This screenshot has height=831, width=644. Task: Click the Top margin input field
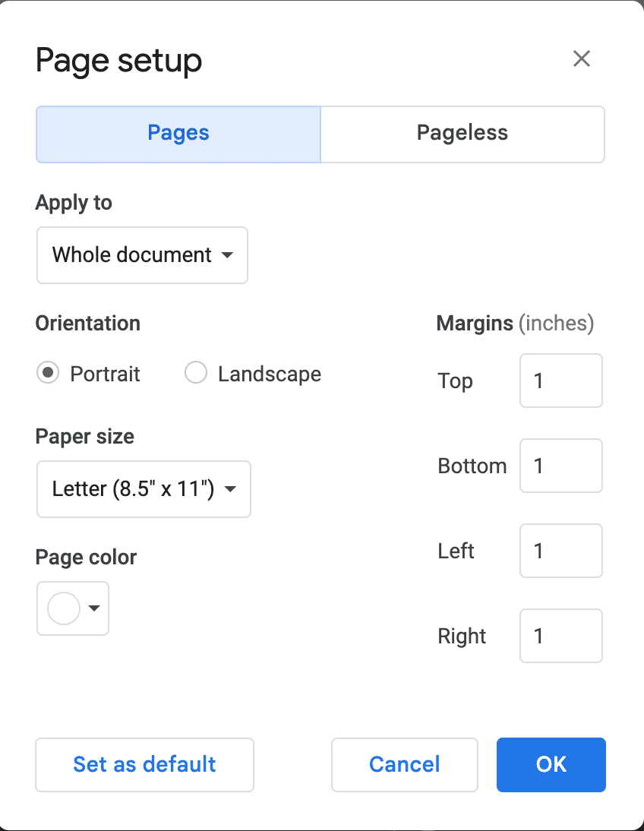pyautogui.click(x=560, y=381)
